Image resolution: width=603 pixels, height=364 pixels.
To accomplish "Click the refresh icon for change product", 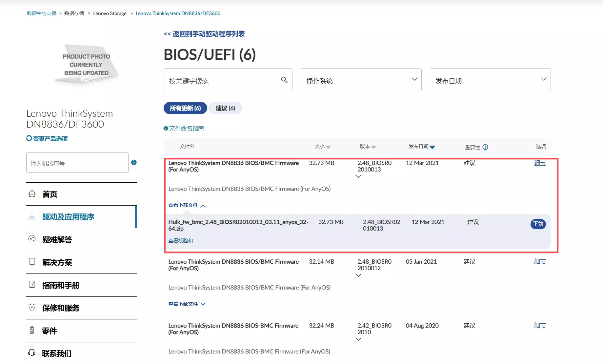I will pos(29,138).
